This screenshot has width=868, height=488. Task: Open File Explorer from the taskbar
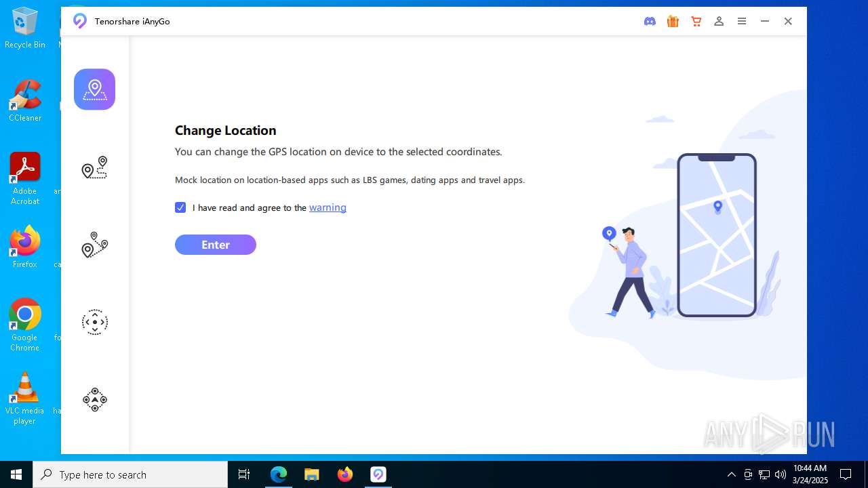point(312,474)
